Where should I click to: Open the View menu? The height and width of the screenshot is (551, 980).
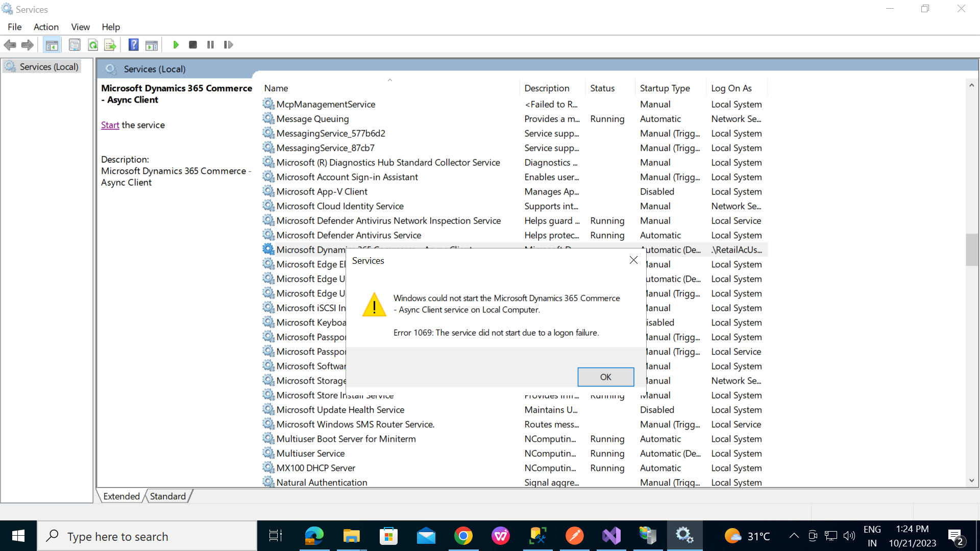pos(80,27)
